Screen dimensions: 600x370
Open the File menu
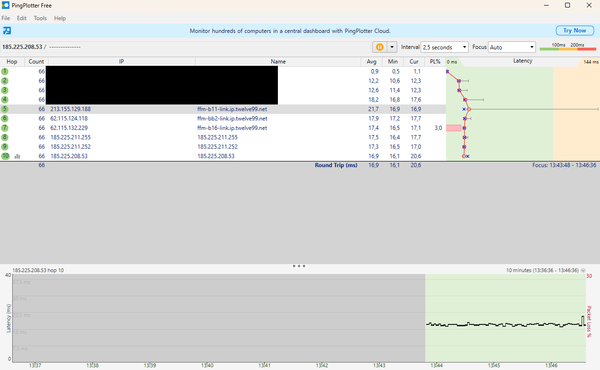(x=6, y=18)
